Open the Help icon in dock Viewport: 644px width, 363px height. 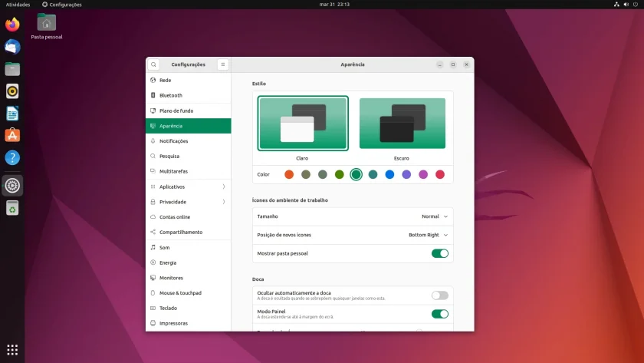pos(12,157)
